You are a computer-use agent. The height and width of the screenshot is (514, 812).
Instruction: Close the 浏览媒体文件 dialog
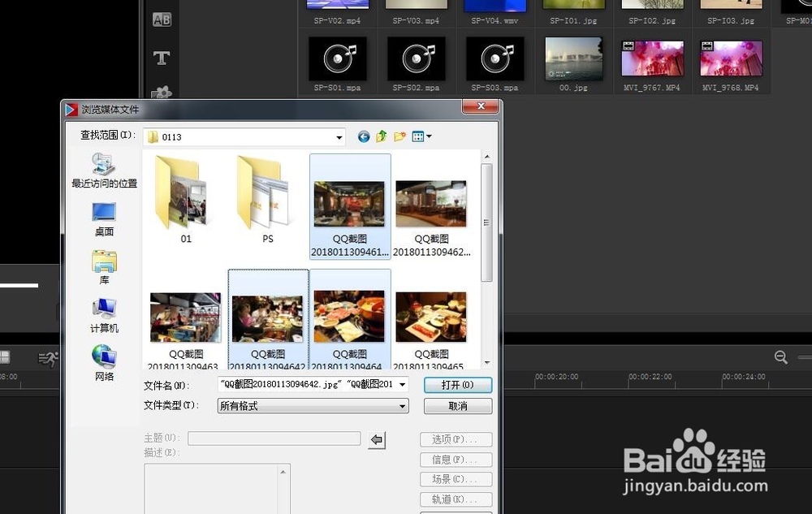pos(481,106)
